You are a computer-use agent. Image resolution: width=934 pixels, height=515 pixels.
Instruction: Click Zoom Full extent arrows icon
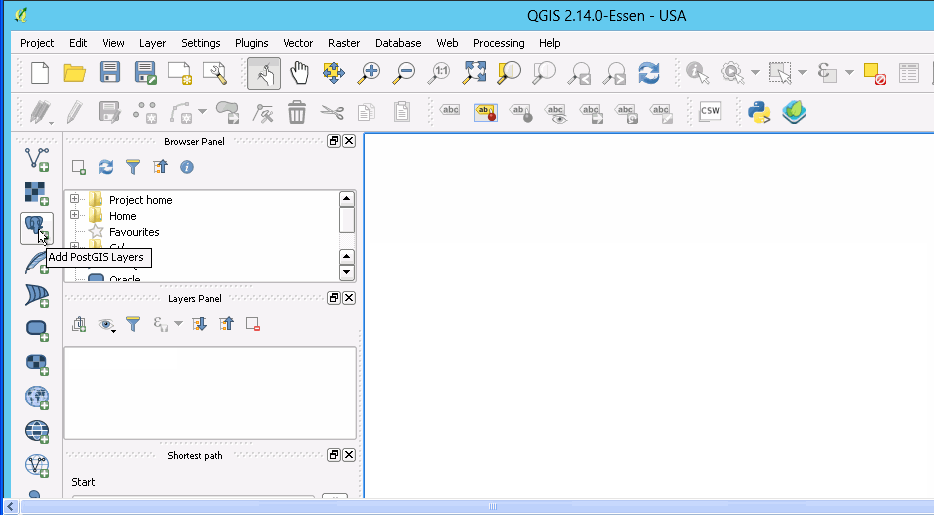[475, 72]
